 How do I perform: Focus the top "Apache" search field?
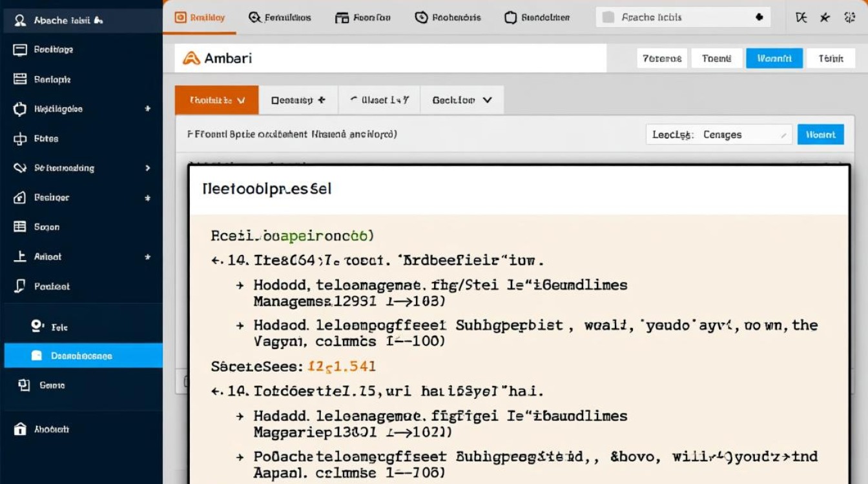pos(683,17)
